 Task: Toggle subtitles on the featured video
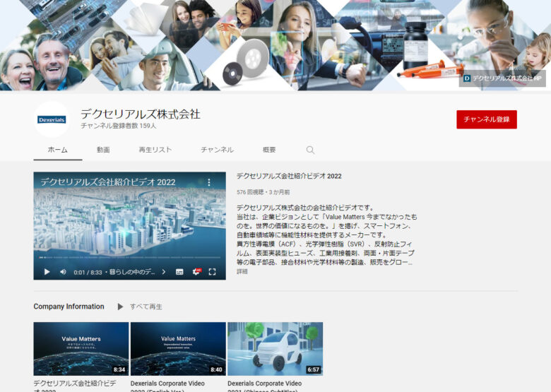[179, 272]
